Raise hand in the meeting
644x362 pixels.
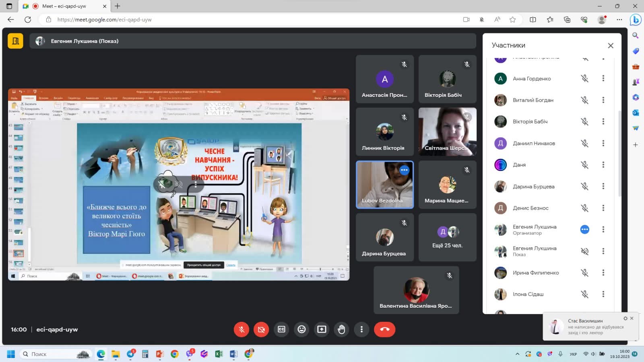click(341, 329)
